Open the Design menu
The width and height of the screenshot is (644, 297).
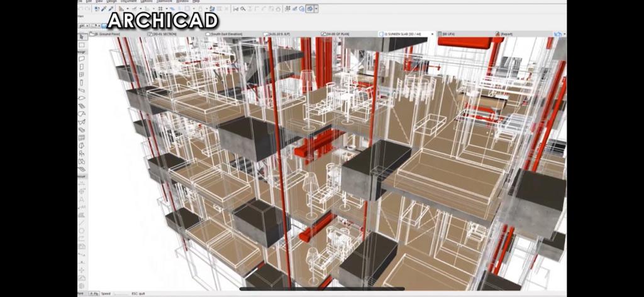[112, 1]
